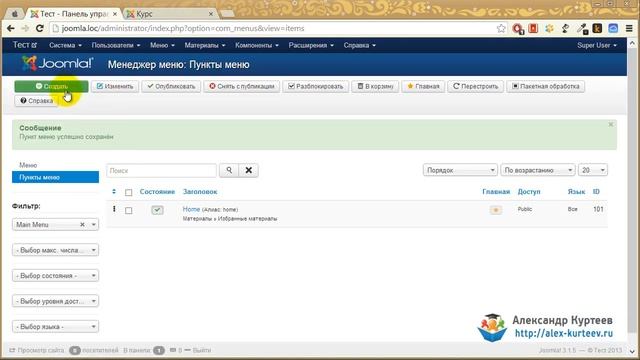The image size is (640, 360).
Task: Click the browser back arrow
Action: pyautogui.click(x=11, y=29)
